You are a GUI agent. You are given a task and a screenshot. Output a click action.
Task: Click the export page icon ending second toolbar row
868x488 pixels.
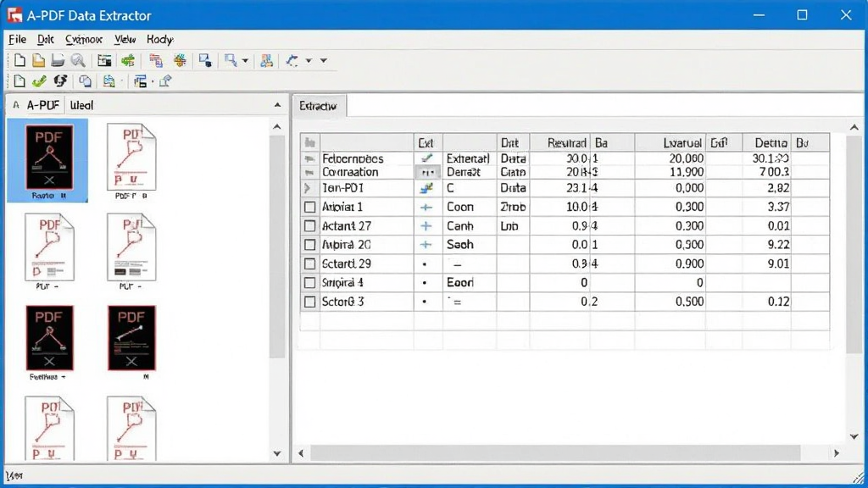[165, 81]
